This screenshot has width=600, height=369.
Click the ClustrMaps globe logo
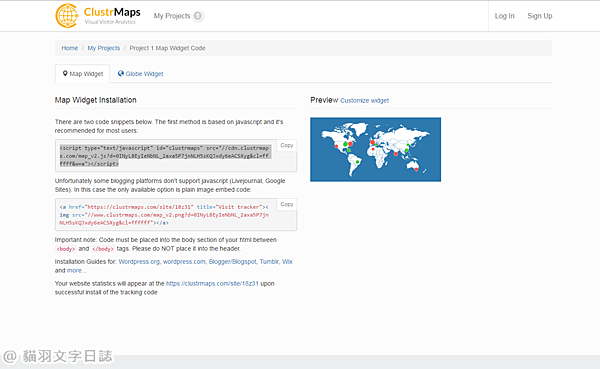67,16
